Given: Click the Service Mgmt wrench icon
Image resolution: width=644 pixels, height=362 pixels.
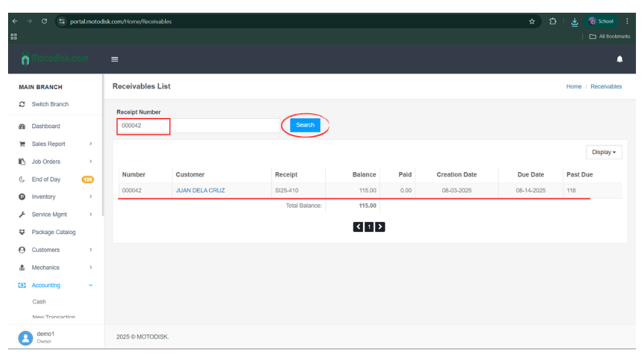Looking at the screenshot, I should point(22,215).
